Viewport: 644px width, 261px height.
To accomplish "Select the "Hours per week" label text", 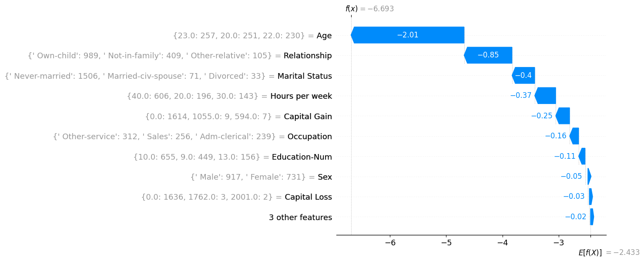I will pyautogui.click(x=301, y=96).
